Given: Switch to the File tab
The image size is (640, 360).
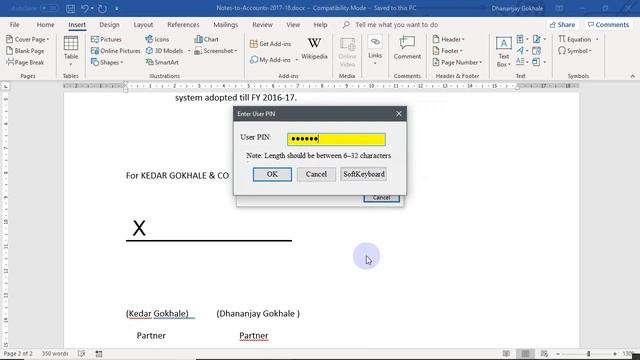Looking at the screenshot, I should [15, 24].
